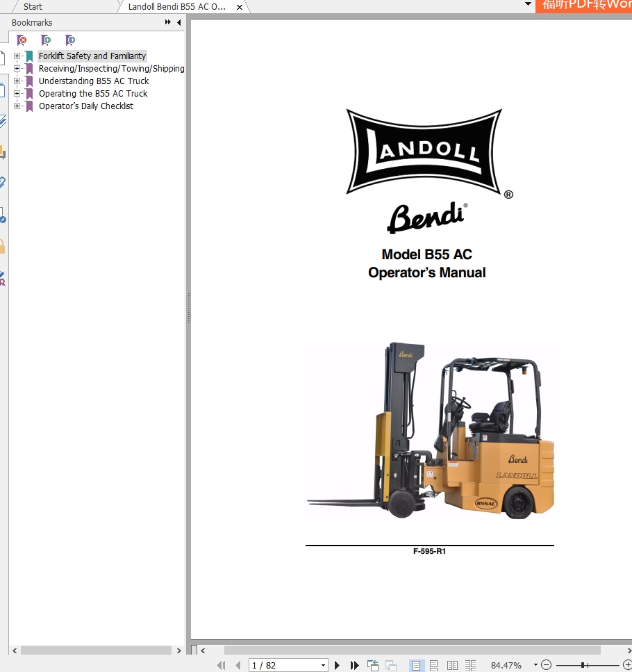Click the F-595-R1 document number text
Screen dimensions: 632x672
pos(429,551)
